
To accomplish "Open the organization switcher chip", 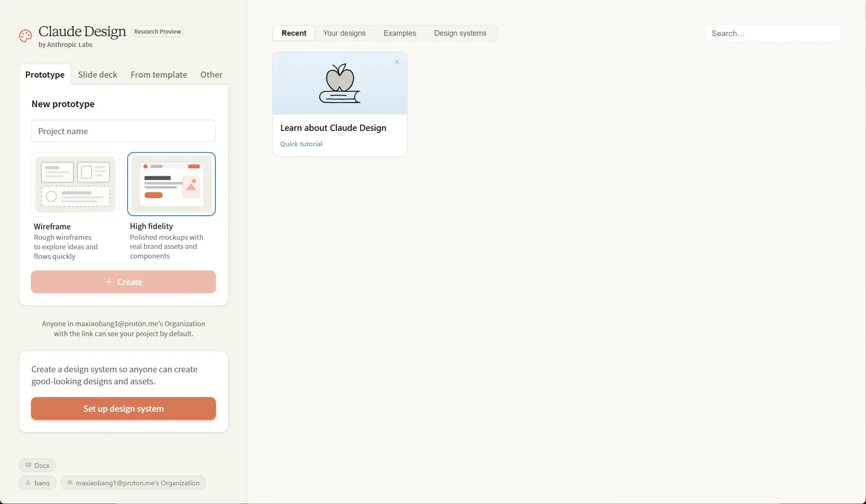I will coord(133,483).
